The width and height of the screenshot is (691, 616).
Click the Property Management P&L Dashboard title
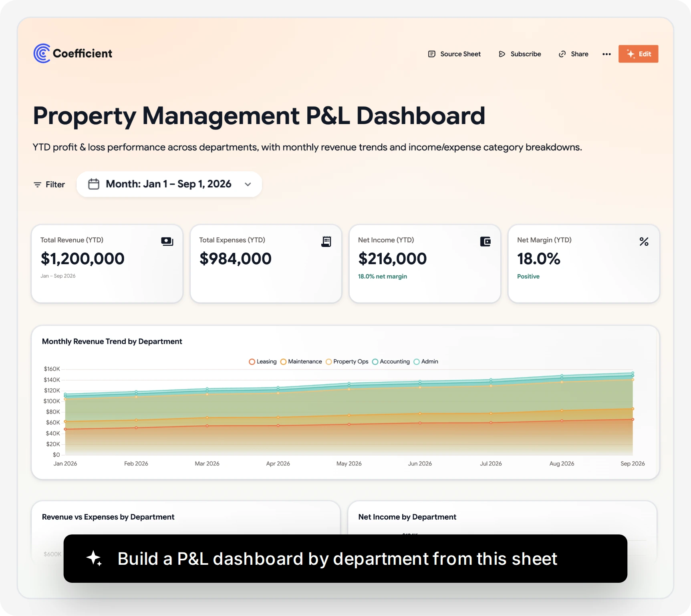259,116
